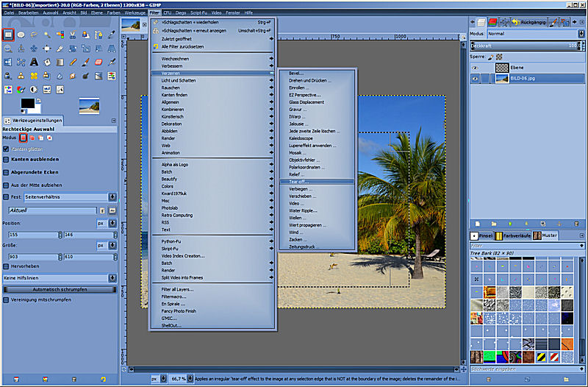The image size is (588, 387).
Task: Switch to the Muster tab
Action: tap(545, 235)
